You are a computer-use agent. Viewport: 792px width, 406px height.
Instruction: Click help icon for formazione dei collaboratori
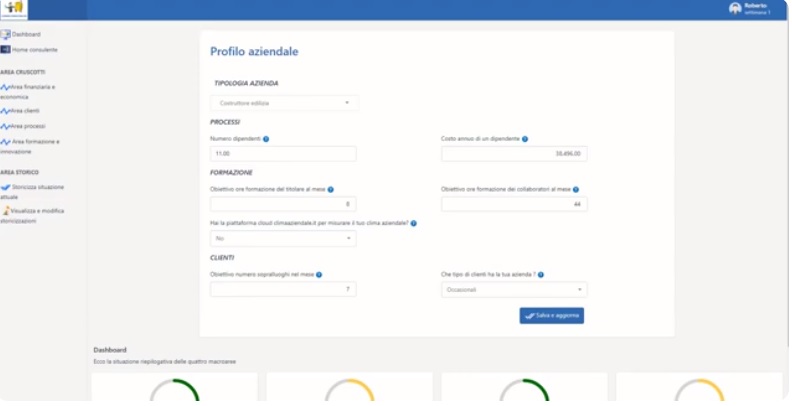[x=576, y=189]
